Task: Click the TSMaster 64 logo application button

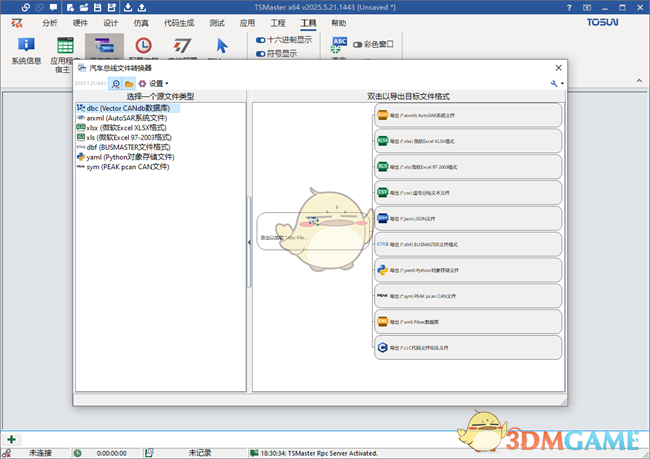Action: tap(17, 23)
